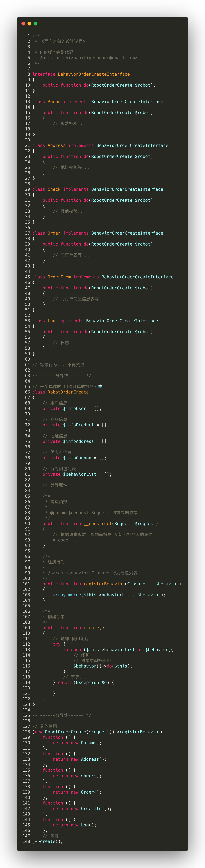The image size is (205, 868).
Task: Click the red close dot
Action: 23,24
